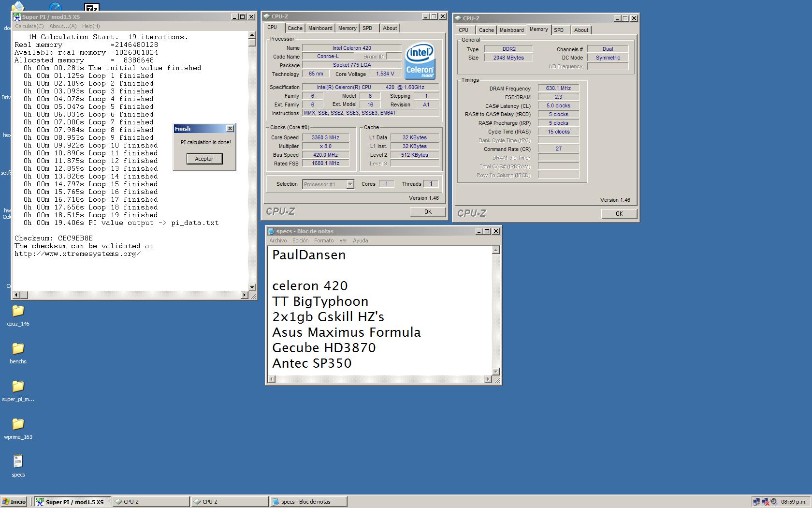The height and width of the screenshot is (508, 812).
Task: Open the Processor #1 selection dropdown
Action: tap(350, 184)
